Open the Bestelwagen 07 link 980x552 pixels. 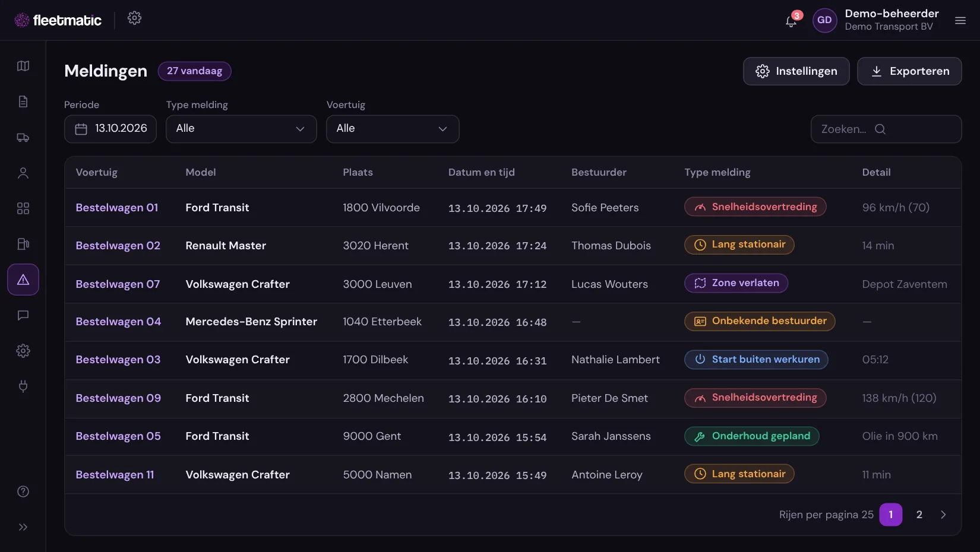(118, 284)
